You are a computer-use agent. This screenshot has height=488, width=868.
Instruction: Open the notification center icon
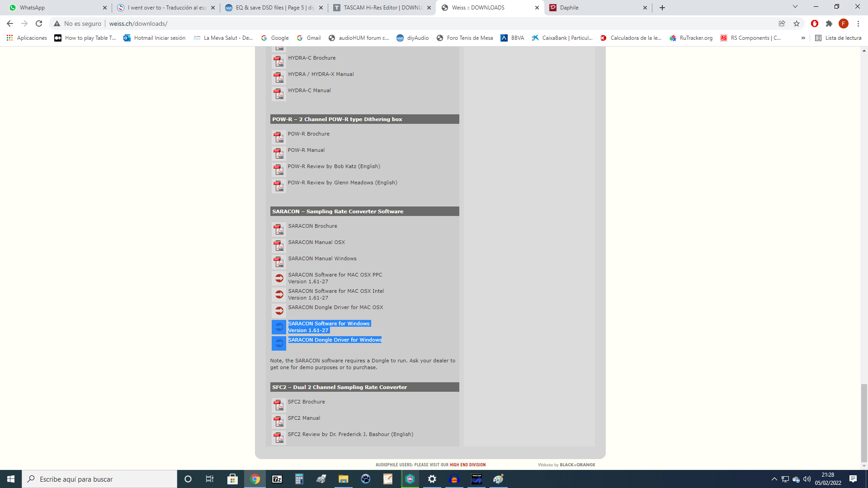(853, 479)
